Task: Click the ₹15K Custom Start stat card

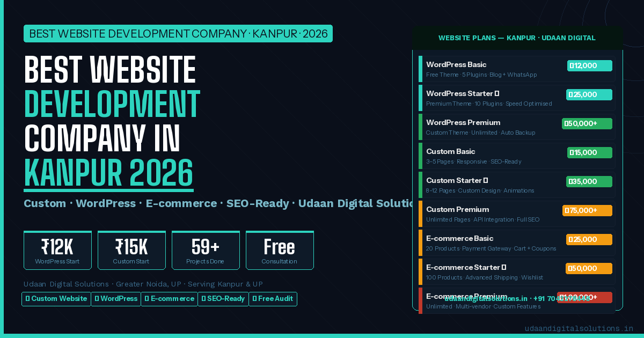Action: pyautogui.click(x=131, y=250)
